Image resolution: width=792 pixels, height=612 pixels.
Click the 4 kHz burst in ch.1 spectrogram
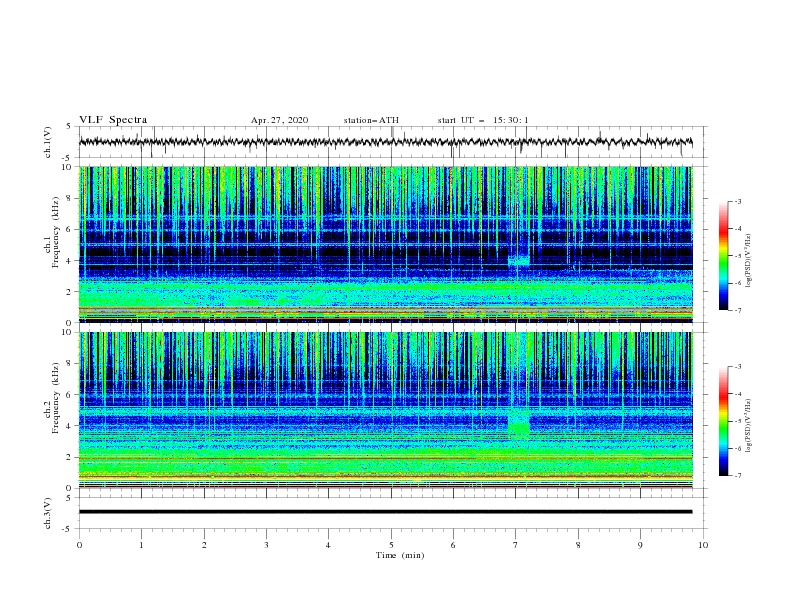(518, 262)
